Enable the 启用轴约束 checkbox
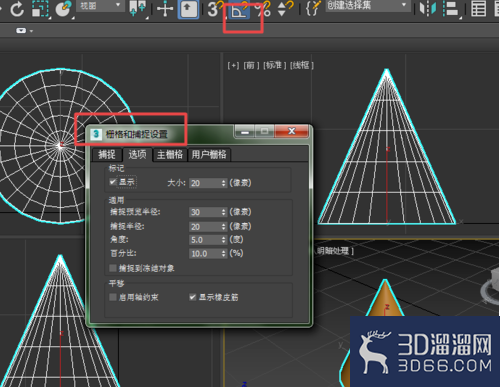Viewport: 500px width, 387px height. coord(113,297)
